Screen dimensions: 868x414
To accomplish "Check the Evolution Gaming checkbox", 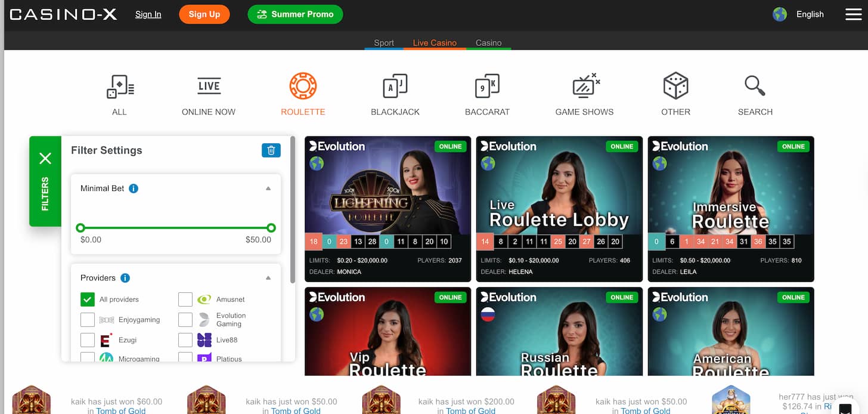I will tap(185, 320).
